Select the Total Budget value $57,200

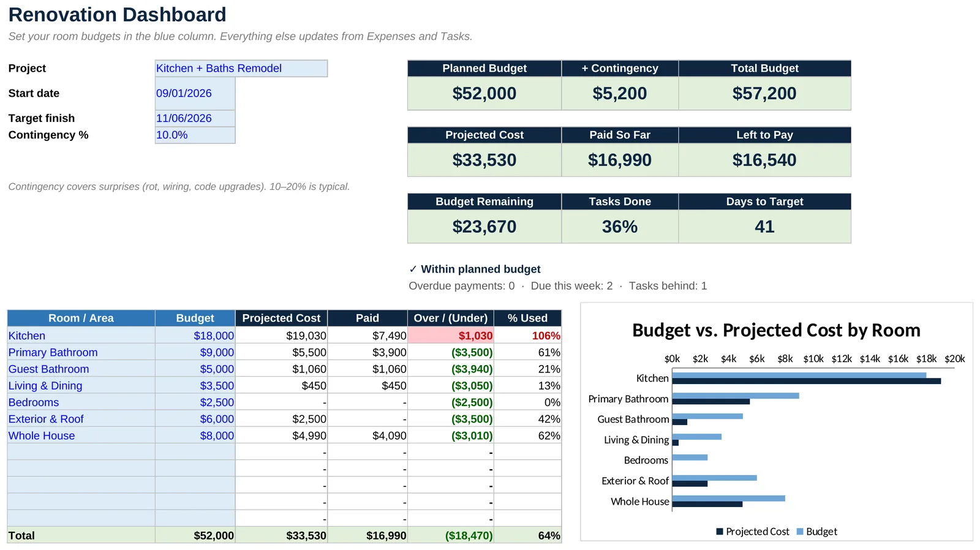pyautogui.click(x=764, y=94)
